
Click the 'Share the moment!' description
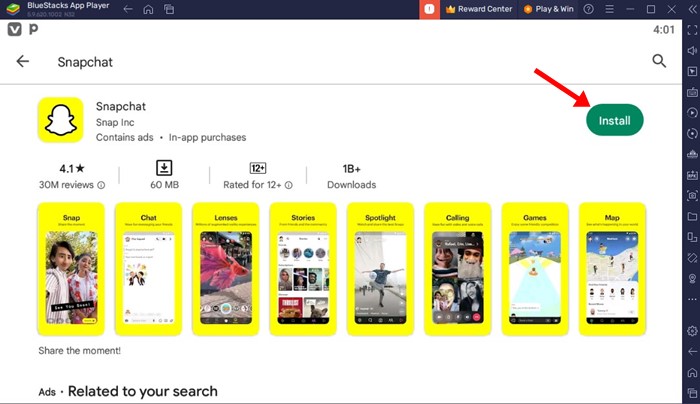[x=79, y=350]
